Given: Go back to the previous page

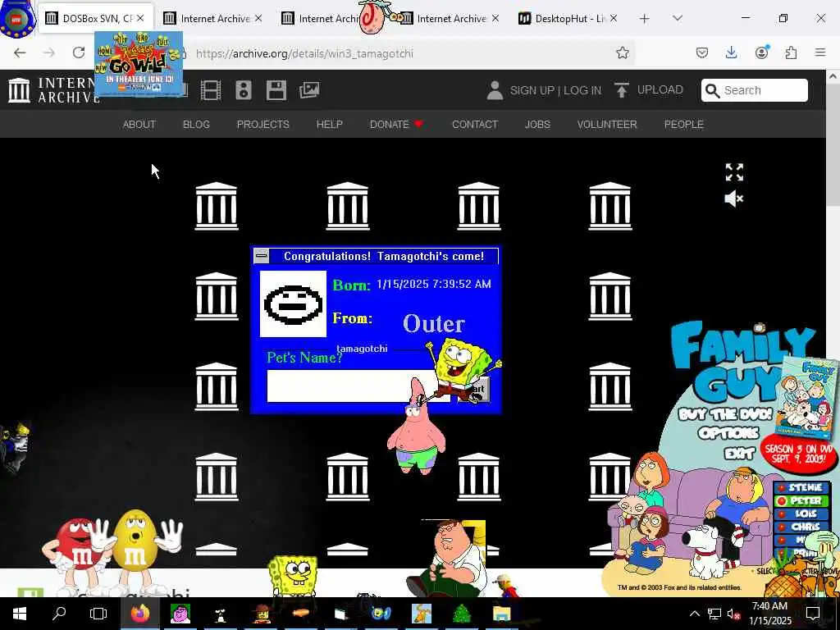Looking at the screenshot, I should click(20, 52).
